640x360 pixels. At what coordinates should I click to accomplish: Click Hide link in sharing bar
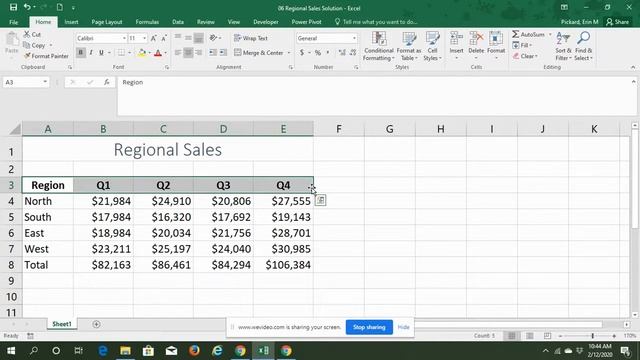403,327
